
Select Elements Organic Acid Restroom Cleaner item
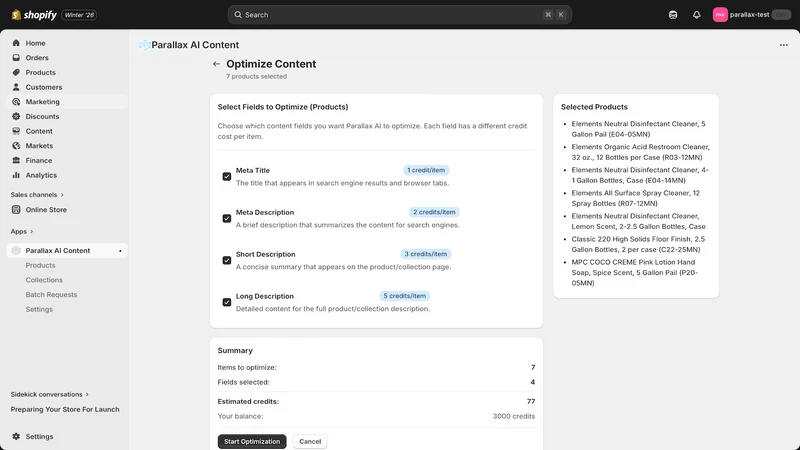(640, 152)
